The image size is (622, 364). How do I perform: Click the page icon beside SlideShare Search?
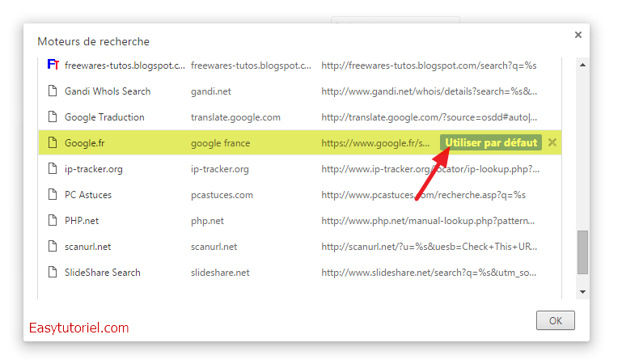(x=53, y=272)
